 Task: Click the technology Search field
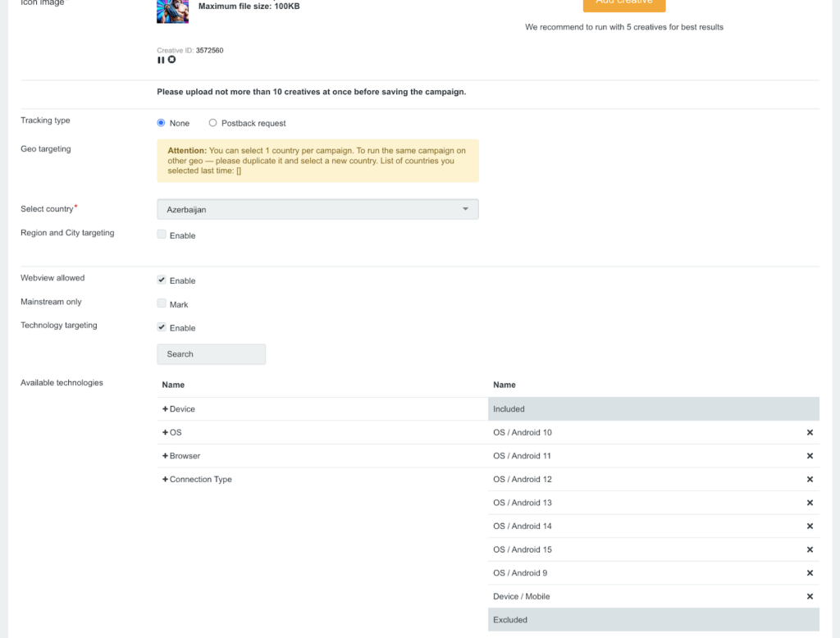click(x=211, y=354)
